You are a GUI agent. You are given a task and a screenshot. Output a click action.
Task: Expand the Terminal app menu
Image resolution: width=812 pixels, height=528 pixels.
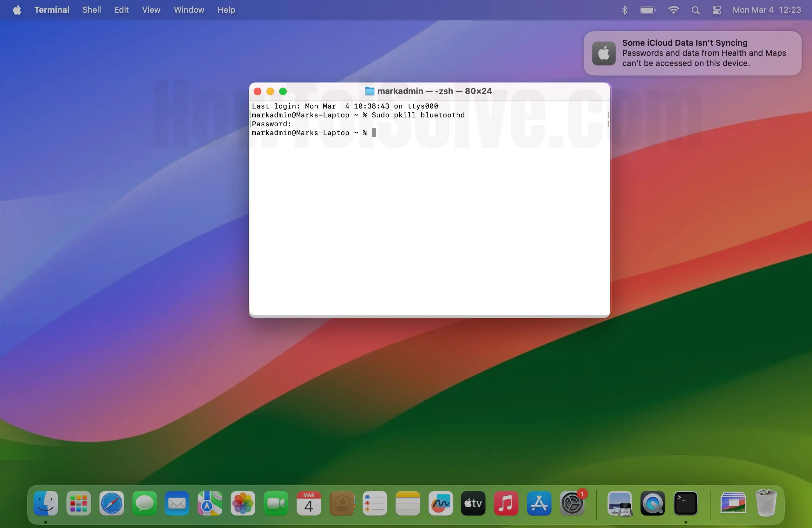[52, 10]
